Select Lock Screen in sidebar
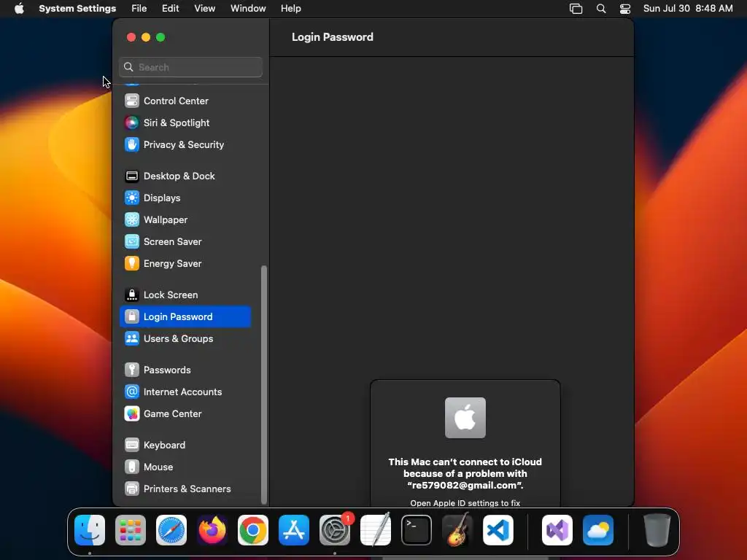This screenshot has height=560, width=747. pyautogui.click(x=185, y=295)
